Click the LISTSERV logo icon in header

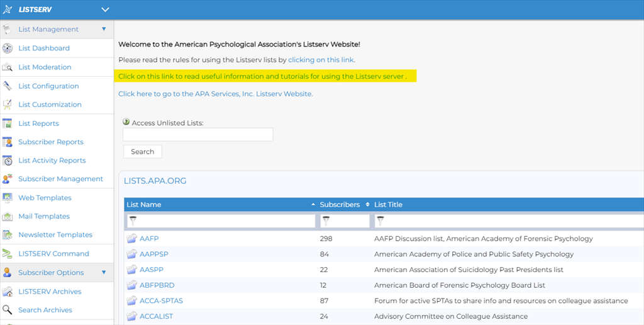7,9
